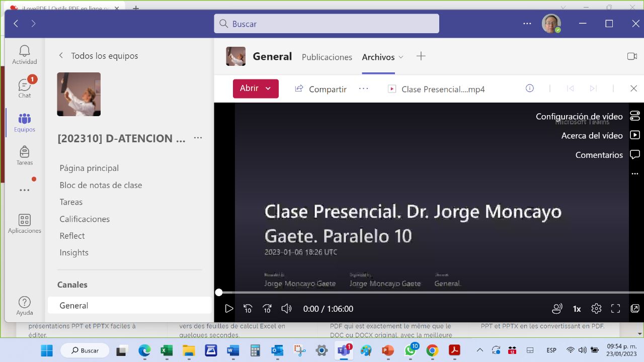Open the Actividad bell icon in sidebar
Image resolution: width=644 pixels, height=362 pixels.
[x=24, y=54]
